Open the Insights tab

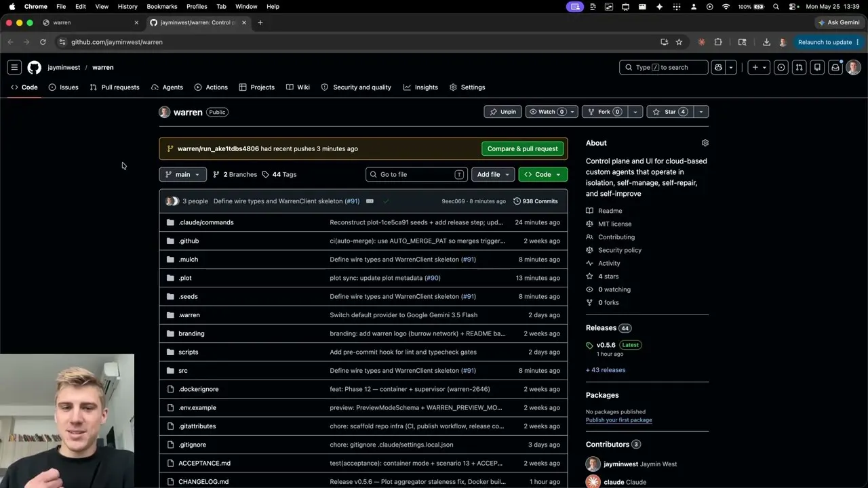point(420,87)
